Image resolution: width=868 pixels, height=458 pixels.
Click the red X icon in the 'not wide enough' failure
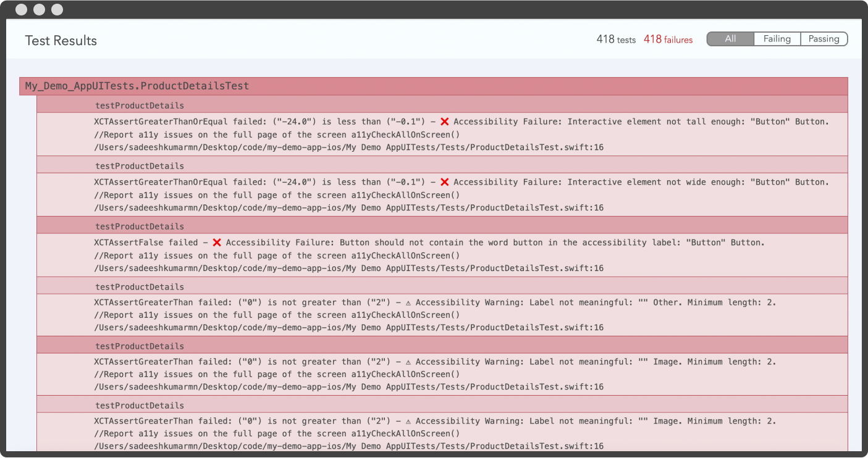[x=444, y=181]
